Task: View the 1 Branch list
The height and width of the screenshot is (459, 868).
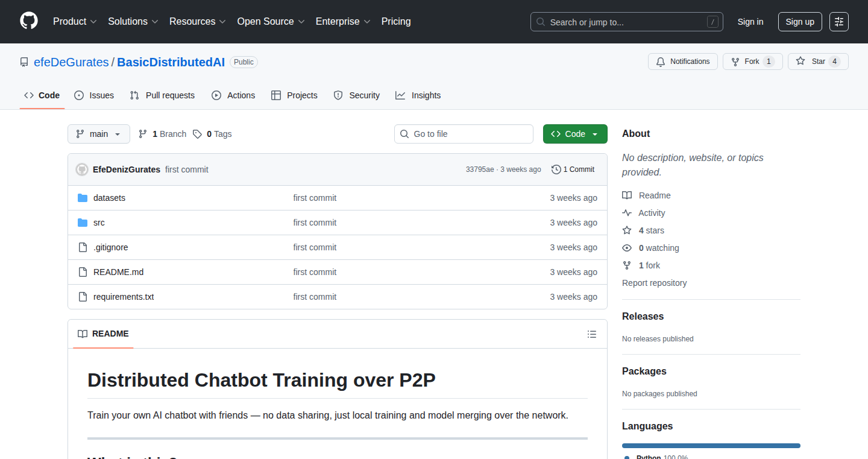Action: (163, 134)
